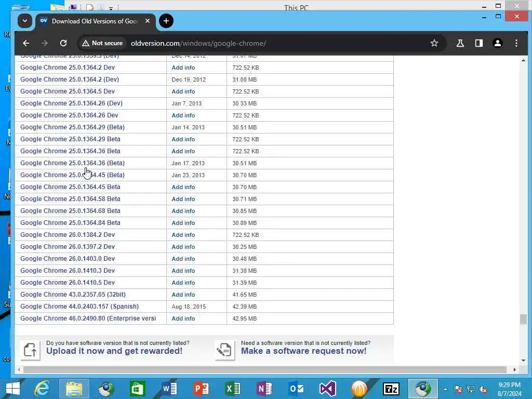Open Google Chrome 25.0.1364.26 (Dev) link

71,103
